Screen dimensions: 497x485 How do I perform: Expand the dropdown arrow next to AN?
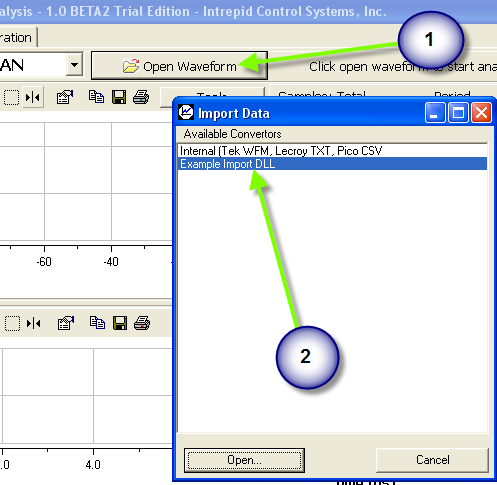point(74,64)
